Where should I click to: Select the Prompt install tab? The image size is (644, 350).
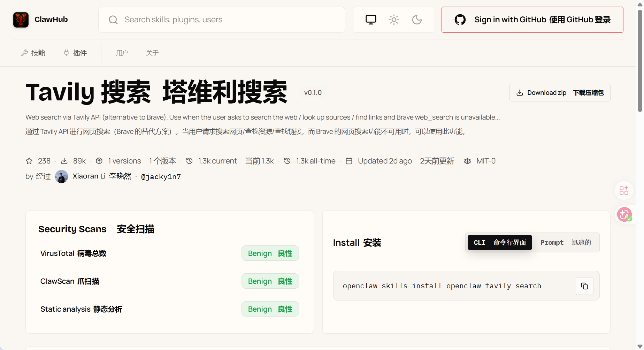[566, 243]
